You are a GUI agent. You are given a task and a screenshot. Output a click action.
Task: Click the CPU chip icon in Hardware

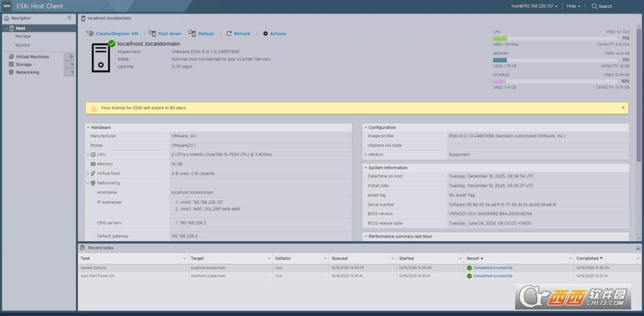[x=93, y=155]
